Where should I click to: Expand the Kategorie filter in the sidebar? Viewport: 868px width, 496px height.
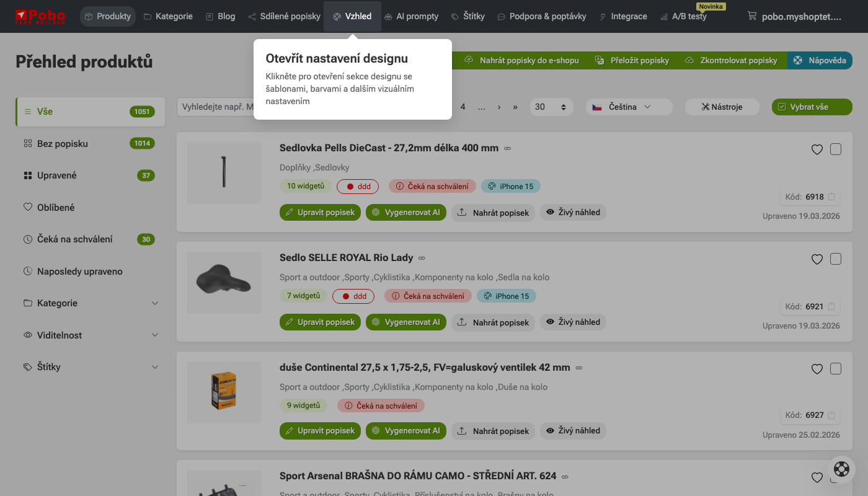(x=91, y=303)
